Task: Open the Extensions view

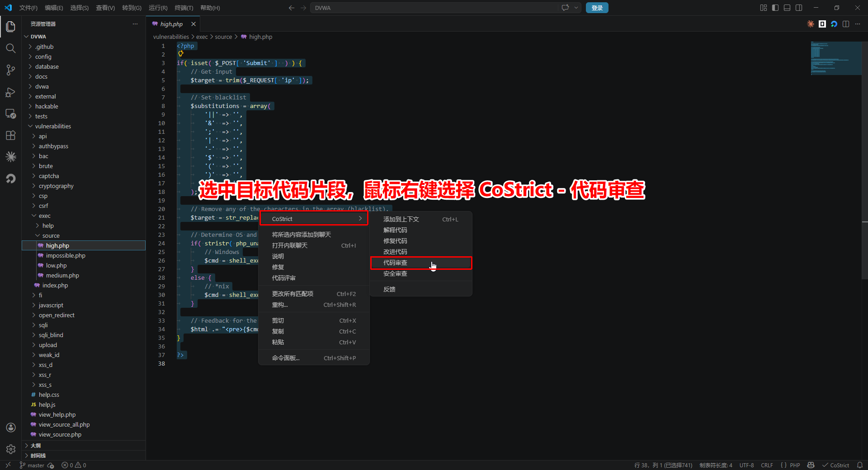Action: (11, 135)
